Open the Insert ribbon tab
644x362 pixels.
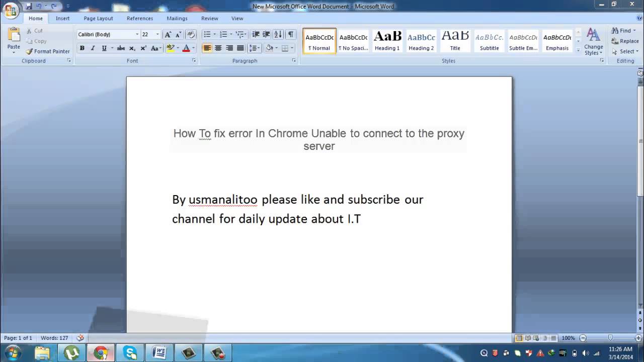pyautogui.click(x=63, y=18)
